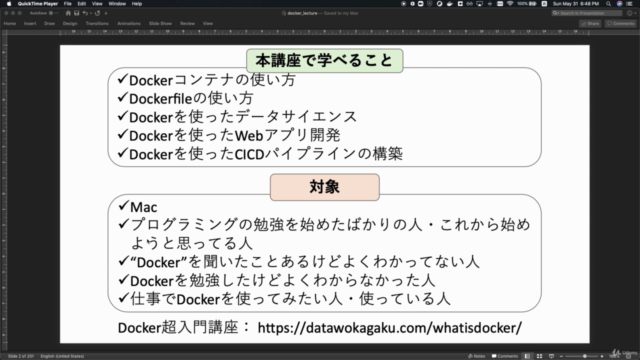Open QuickTime Player app menu
640x360 pixels.
38,4
